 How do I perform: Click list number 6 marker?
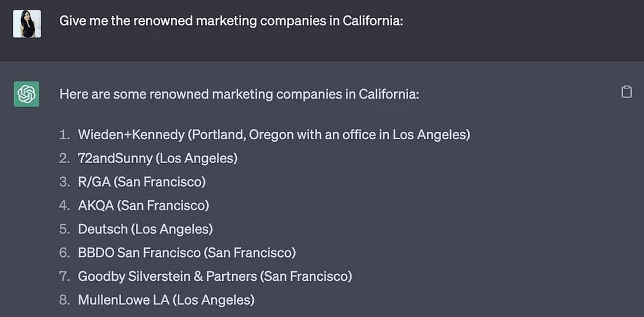pyautogui.click(x=64, y=253)
